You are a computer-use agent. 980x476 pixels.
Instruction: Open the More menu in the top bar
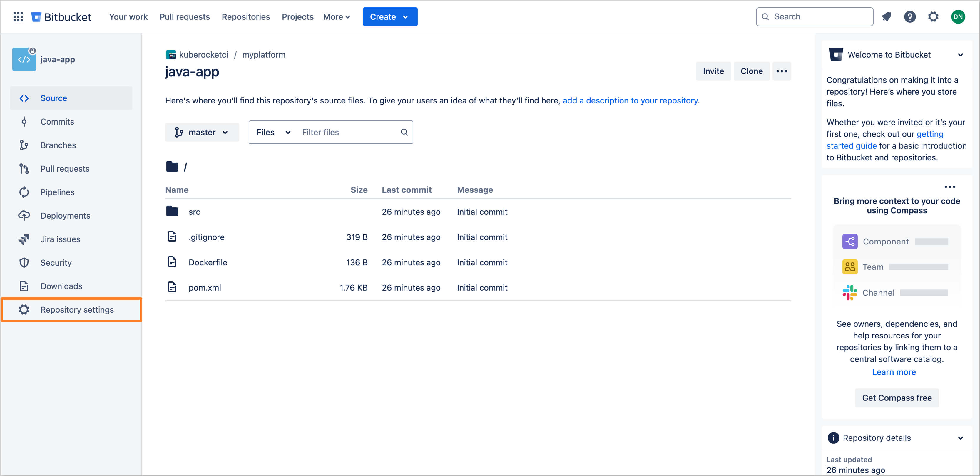(x=336, y=17)
